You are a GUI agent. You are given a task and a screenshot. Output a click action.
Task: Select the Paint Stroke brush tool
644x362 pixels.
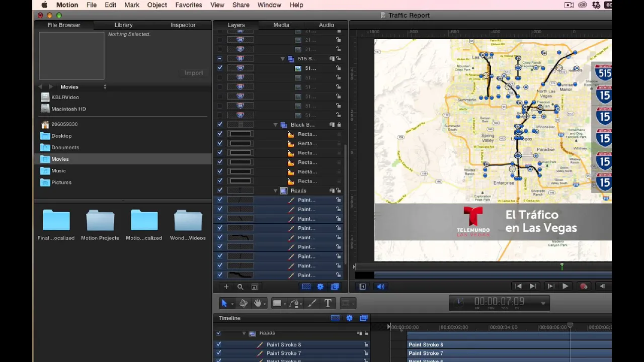(312, 303)
